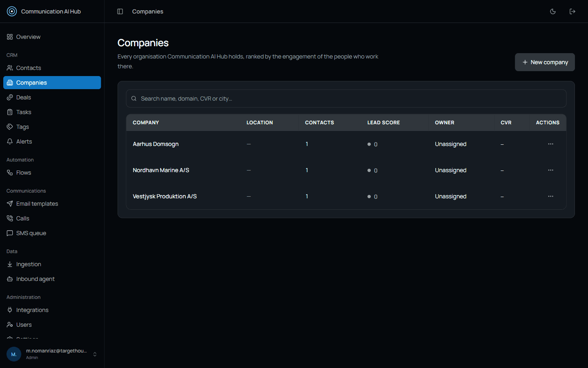Click lead score 0 for Aarhus Domsogn

[372, 144]
